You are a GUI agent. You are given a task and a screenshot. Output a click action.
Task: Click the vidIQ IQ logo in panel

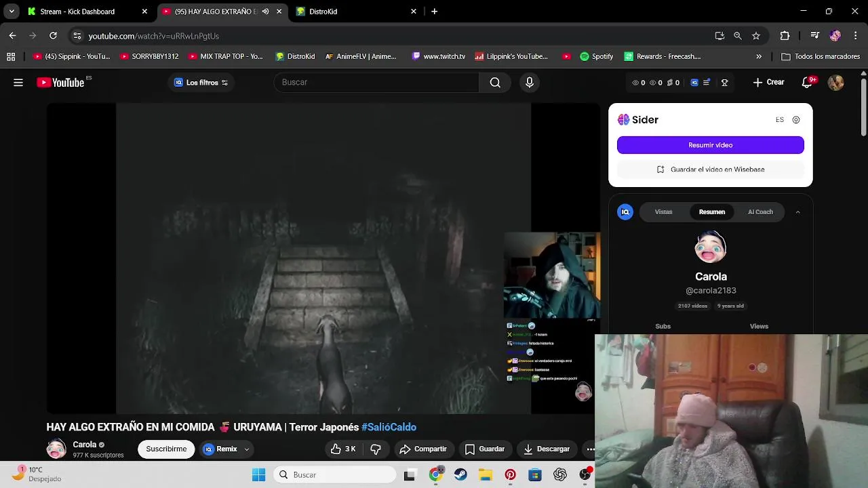point(625,212)
